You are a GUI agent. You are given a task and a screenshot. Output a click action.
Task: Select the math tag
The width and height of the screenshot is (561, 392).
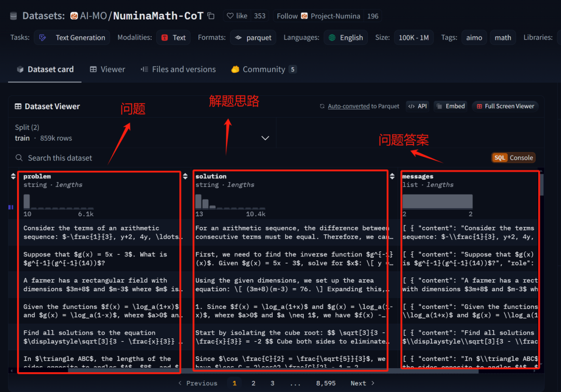point(503,37)
